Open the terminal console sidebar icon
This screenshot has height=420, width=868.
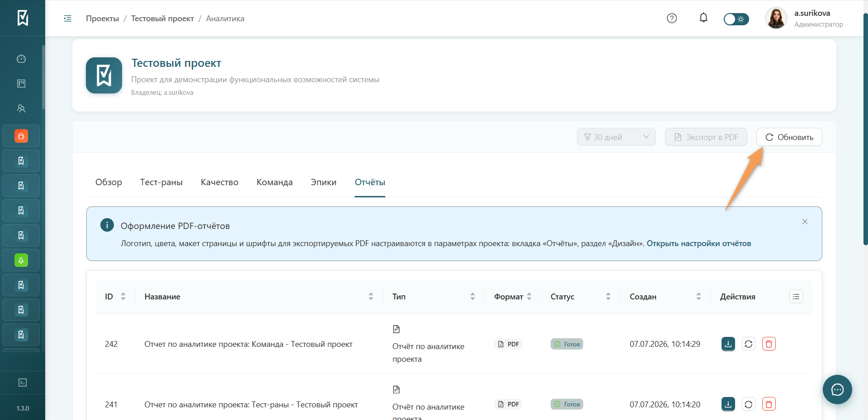(23, 383)
